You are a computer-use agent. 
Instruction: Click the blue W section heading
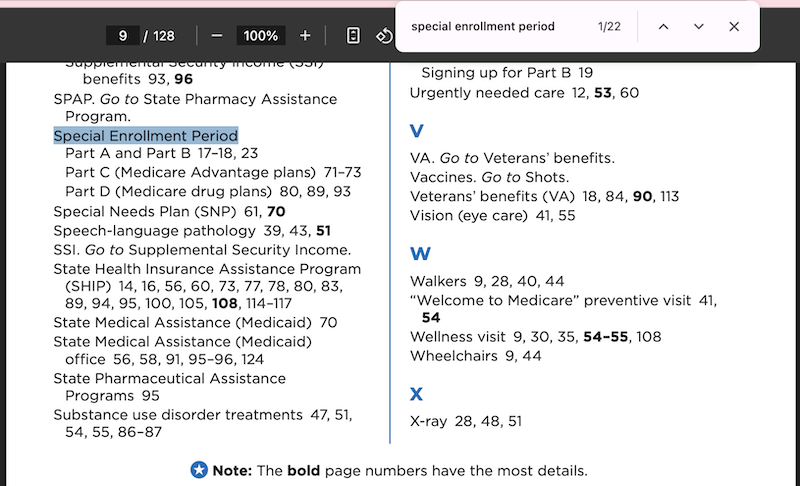click(x=420, y=253)
